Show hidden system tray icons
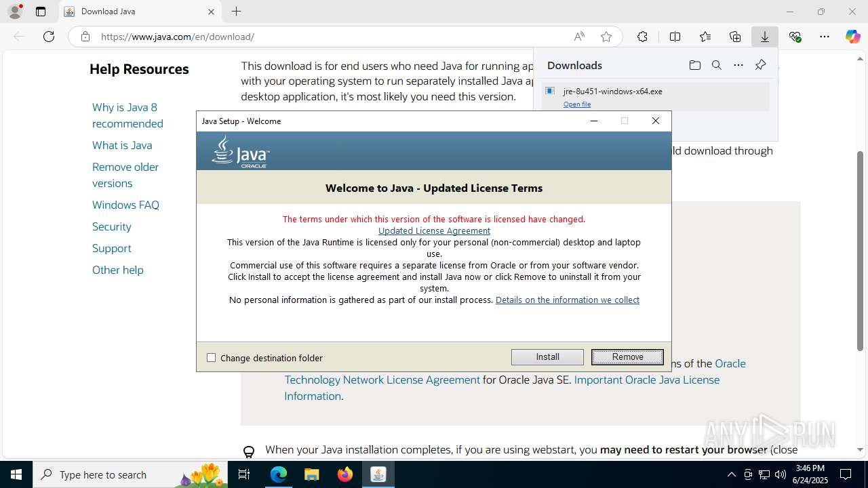868x488 pixels. tap(731, 474)
